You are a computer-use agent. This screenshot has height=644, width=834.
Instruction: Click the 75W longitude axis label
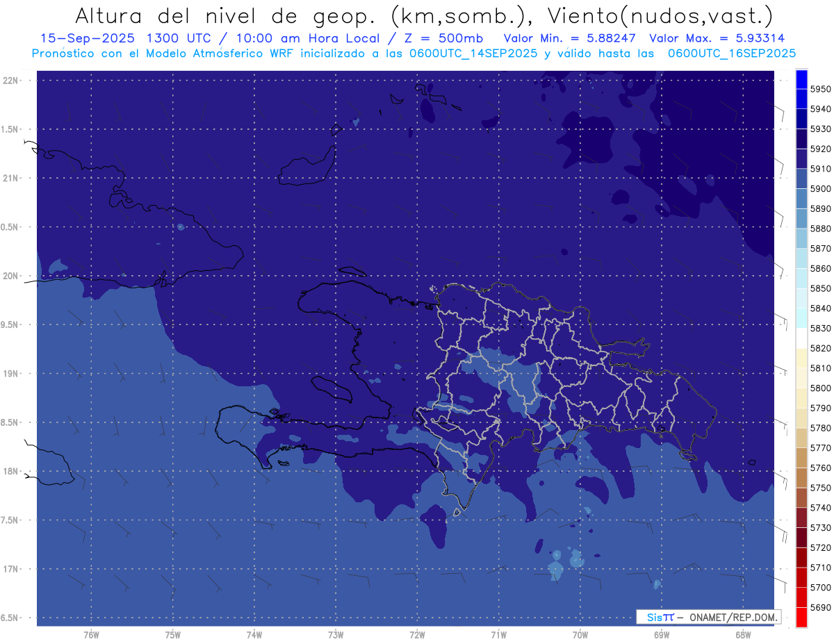173,635
